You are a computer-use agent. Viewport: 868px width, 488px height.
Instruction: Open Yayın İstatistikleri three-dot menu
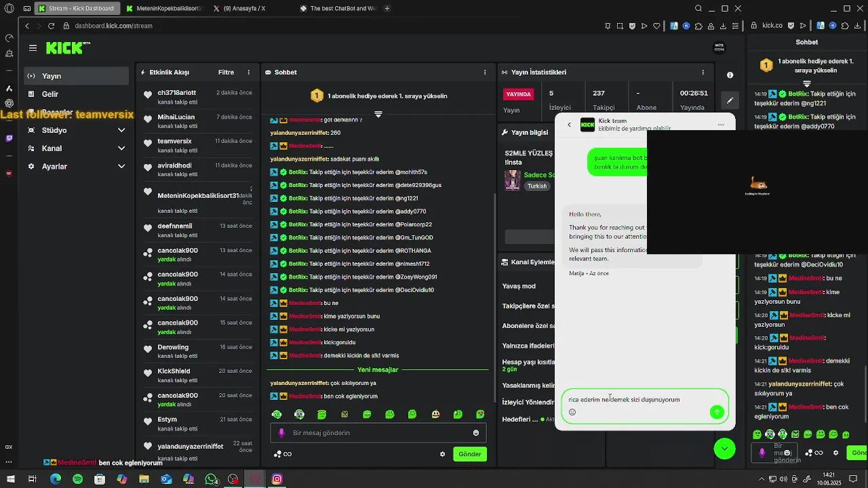tap(704, 73)
